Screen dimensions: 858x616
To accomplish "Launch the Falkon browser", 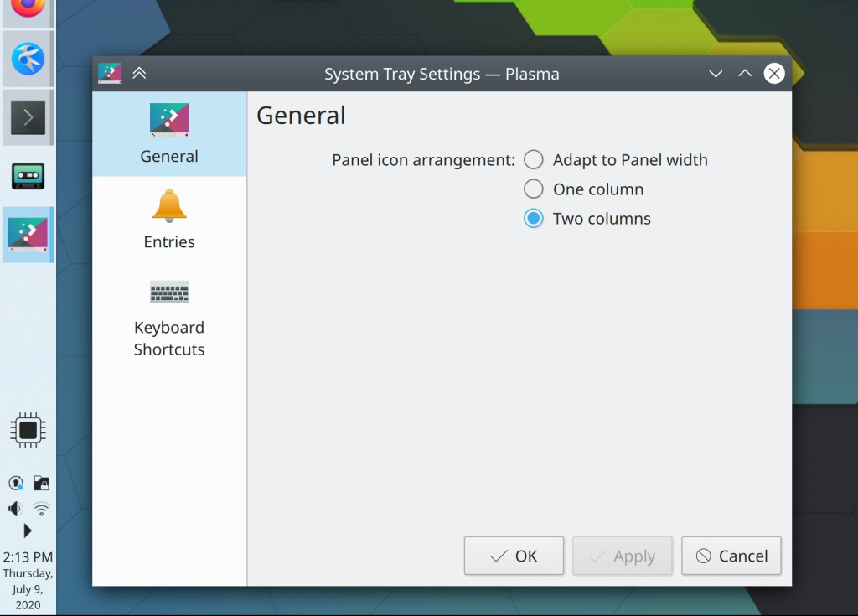I will click(28, 57).
